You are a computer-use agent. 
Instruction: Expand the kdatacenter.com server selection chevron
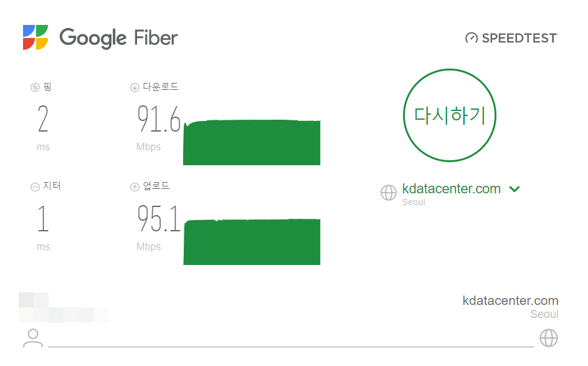click(515, 188)
